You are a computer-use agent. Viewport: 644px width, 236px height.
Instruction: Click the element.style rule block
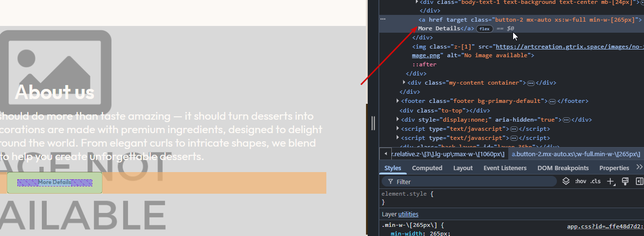pos(512,198)
